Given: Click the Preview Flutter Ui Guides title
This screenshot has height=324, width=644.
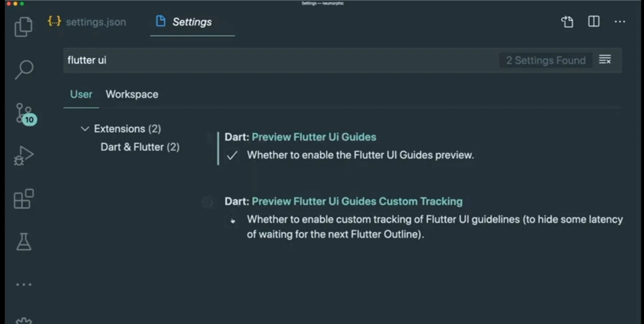Looking at the screenshot, I should 314,137.
